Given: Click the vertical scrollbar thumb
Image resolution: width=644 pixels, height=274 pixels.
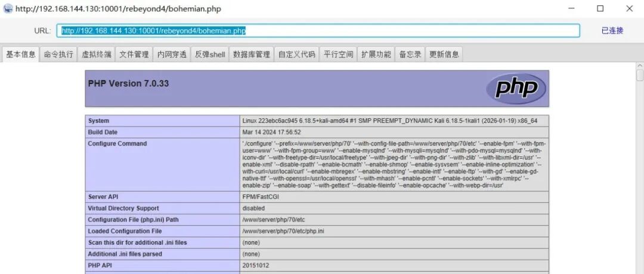Looking at the screenshot, I should pos(640,75).
